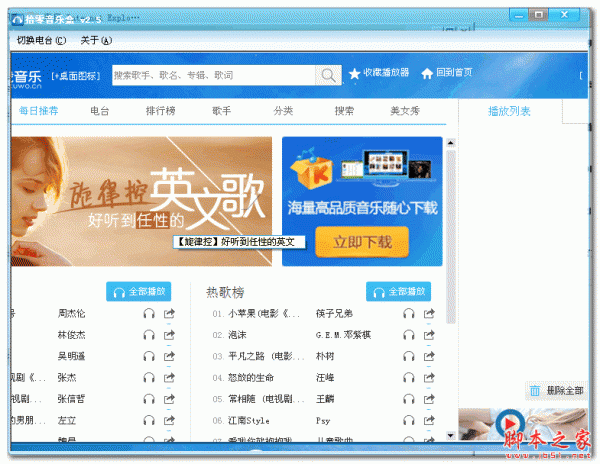The width and height of the screenshot is (600, 464).
Task: Click song title 泡沫
Action: 237,335
